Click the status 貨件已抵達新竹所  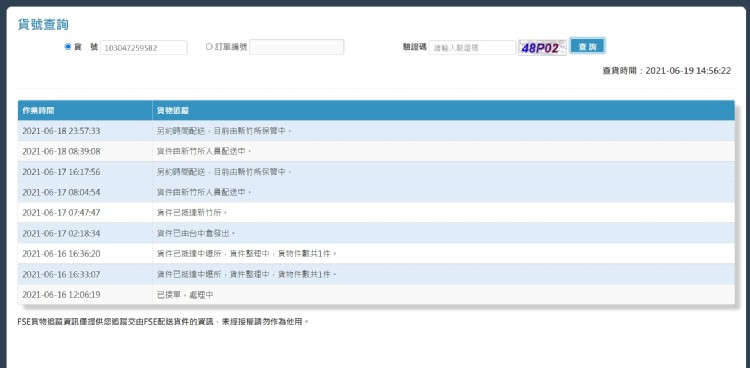tap(192, 212)
